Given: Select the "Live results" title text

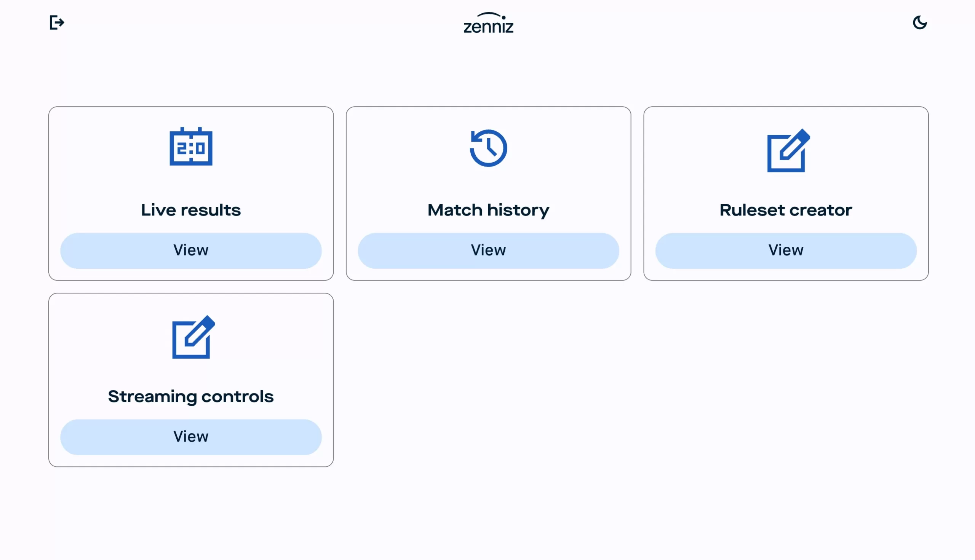Looking at the screenshot, I should (191, 210).
